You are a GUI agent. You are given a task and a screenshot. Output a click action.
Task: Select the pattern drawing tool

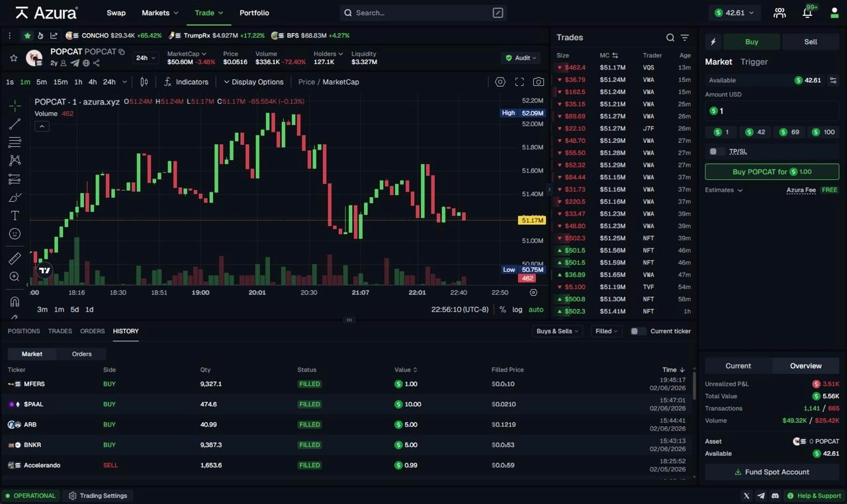pos(15,160)
